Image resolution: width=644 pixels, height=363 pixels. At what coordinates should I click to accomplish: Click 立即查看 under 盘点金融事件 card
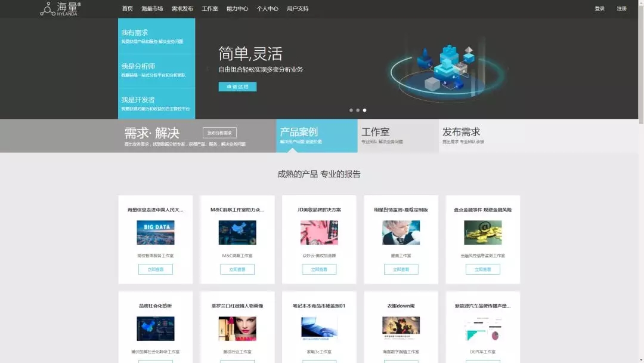482,269
